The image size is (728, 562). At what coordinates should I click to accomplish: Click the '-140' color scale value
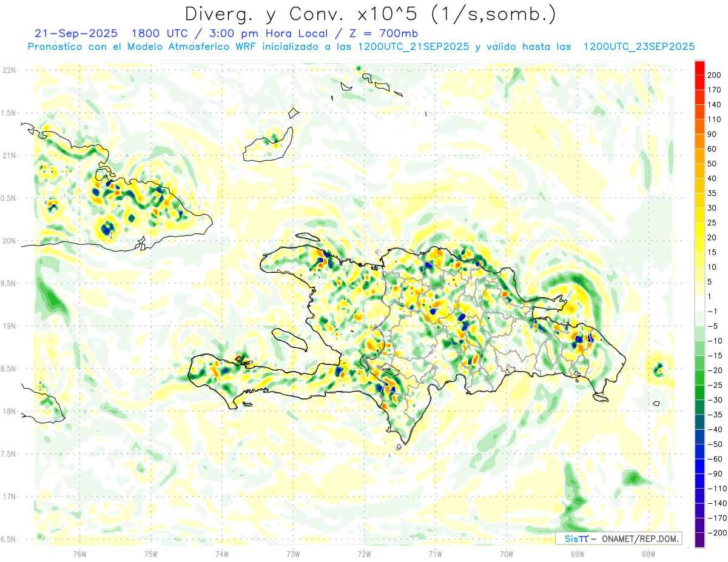coord(716,503)
